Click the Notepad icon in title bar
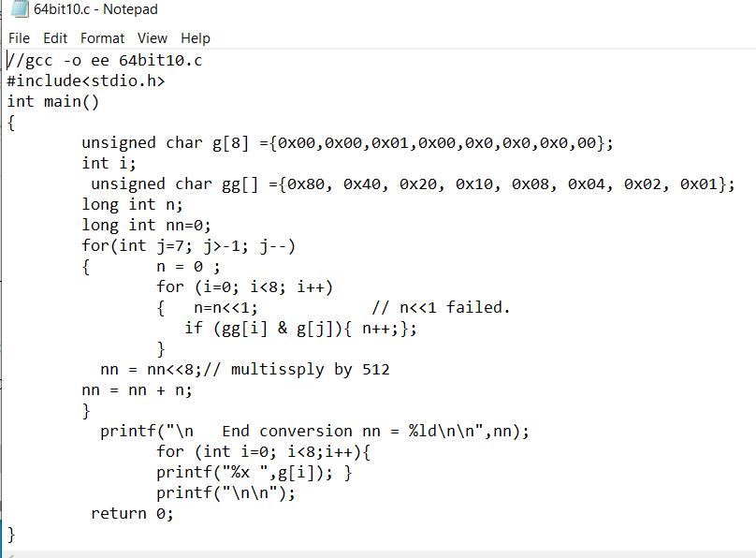756x558 pixels. 19,8
